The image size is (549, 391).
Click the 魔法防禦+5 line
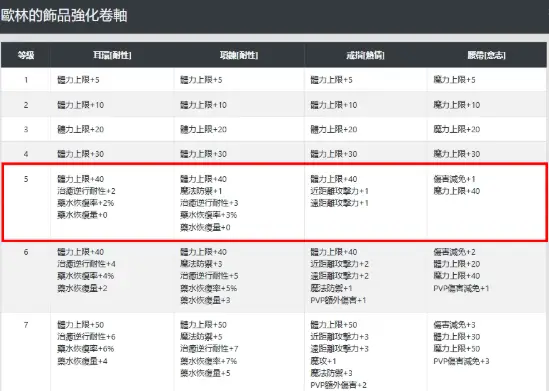(201, 336)
